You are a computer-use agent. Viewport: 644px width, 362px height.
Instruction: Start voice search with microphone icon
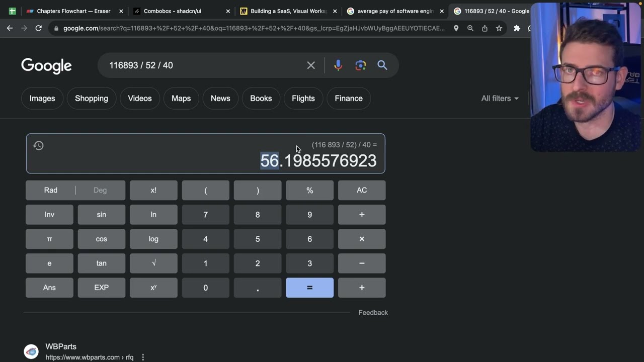coord(338,65)
